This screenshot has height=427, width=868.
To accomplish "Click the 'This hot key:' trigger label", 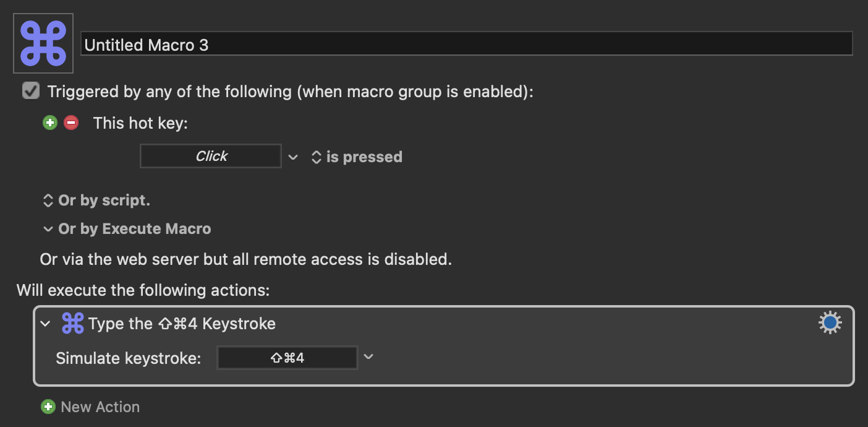I will [140, 123].
